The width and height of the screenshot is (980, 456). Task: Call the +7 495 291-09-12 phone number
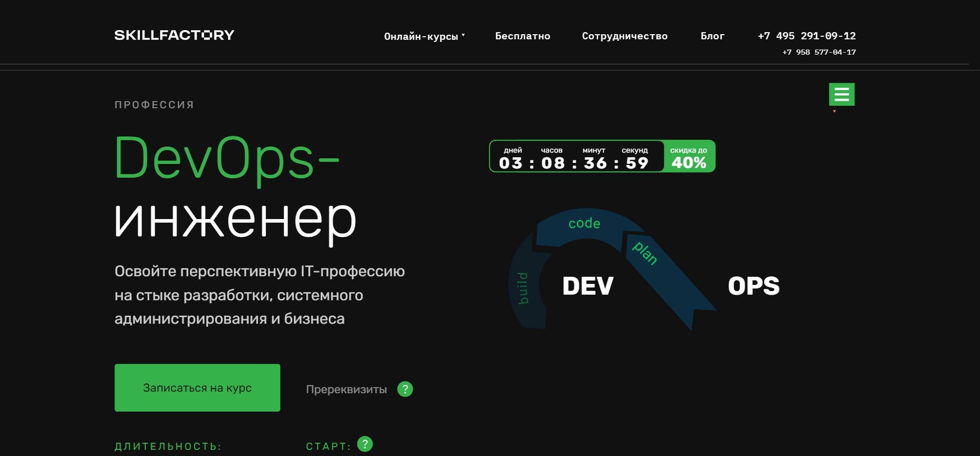[x=806, y=36]
